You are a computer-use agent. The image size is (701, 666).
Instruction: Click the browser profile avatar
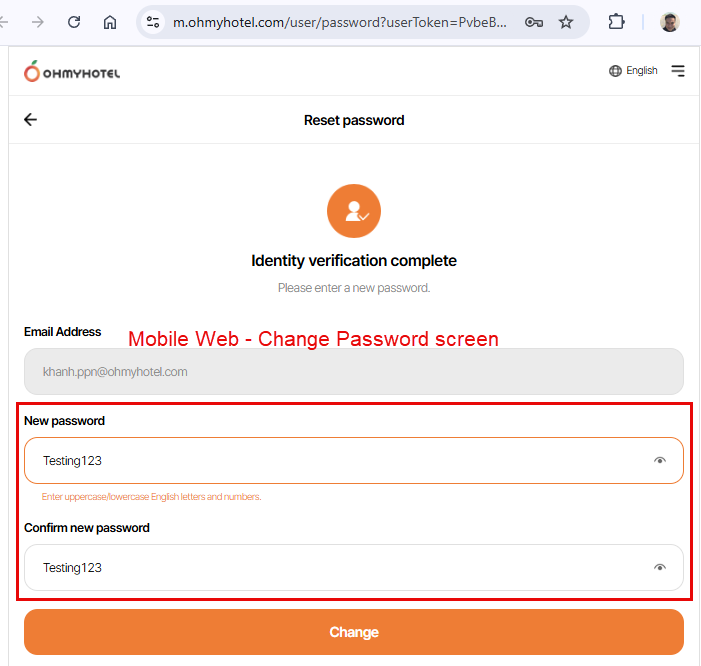(670, 22)
